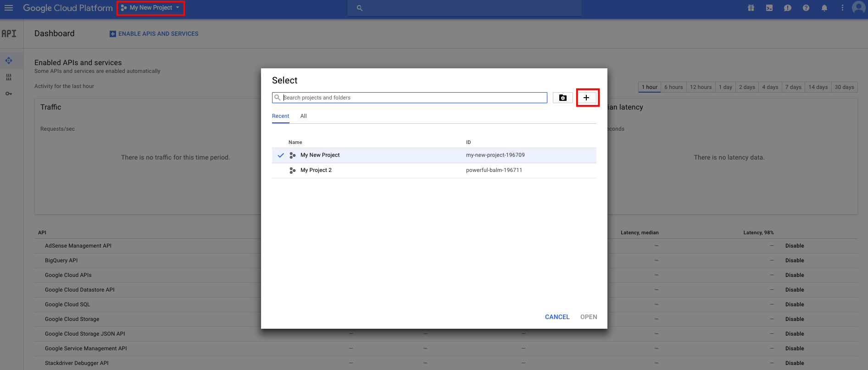Select the Dashboard sidebar icon
This screenshot has height=370, width=868.
point(9,61)
